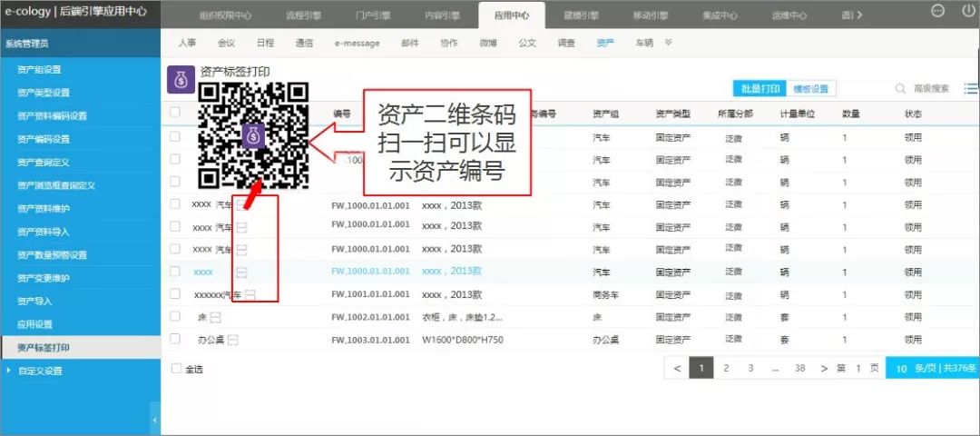Viewport: 980px width, 436px height.
Task: Open the e-message module
Action: pyautogui.click(x=357, y=44)
